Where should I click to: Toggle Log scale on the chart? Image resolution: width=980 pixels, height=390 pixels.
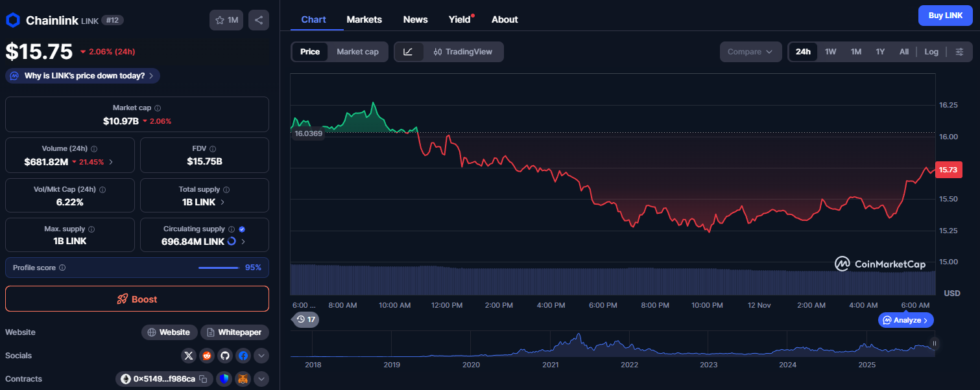pyautogui.click(x=931, y=52)
